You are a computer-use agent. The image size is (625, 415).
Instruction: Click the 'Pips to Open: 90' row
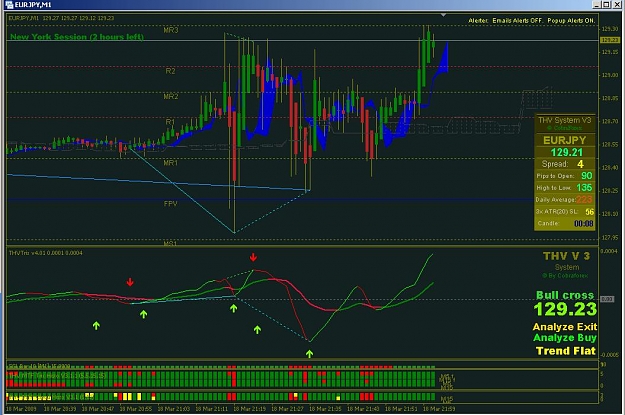(564, 176)
